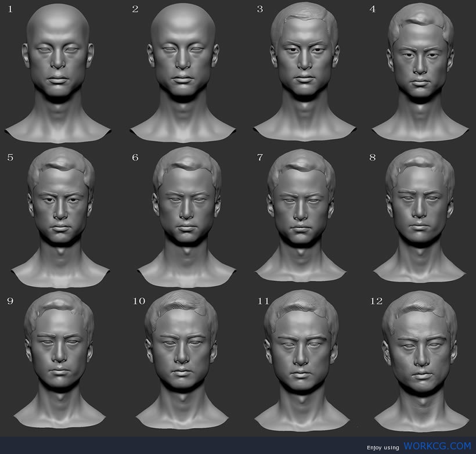Select head sculpt stage 9

pos(59,359)
